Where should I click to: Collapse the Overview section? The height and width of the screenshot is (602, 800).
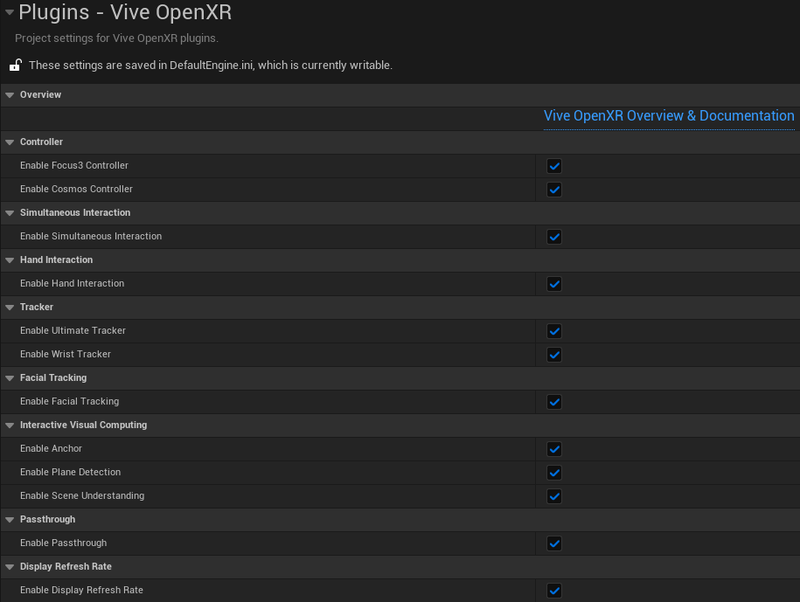pos(9,95)
